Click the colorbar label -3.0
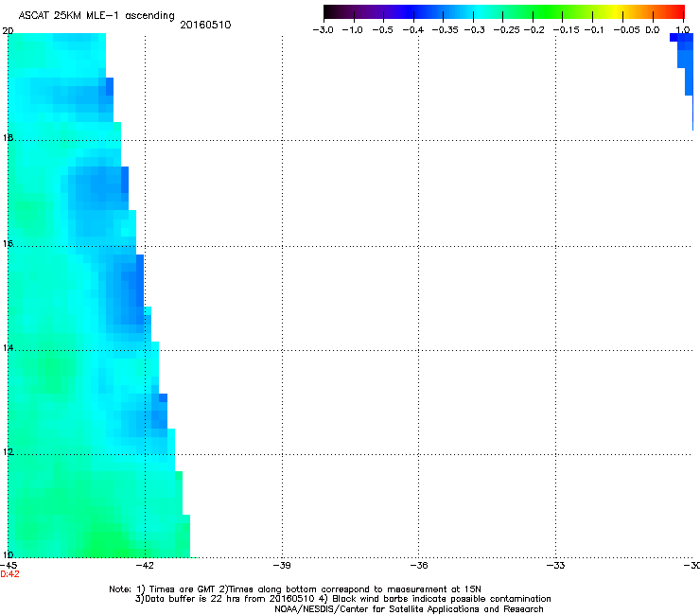This screenshot has width=700, height=615. pos(323,30)
